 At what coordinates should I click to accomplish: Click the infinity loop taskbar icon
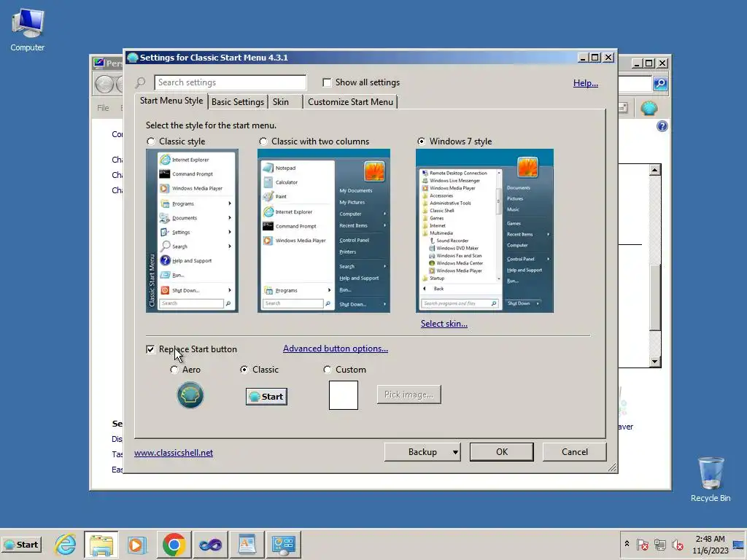[x=210, y=544]
